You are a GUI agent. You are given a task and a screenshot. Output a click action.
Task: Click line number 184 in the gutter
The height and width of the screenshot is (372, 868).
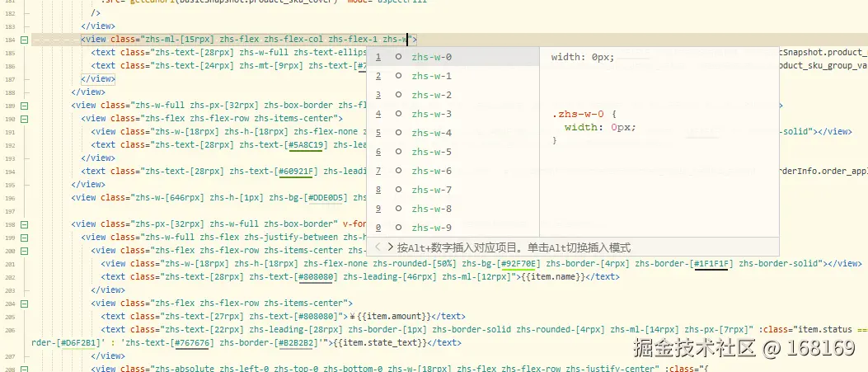point(9,40)
